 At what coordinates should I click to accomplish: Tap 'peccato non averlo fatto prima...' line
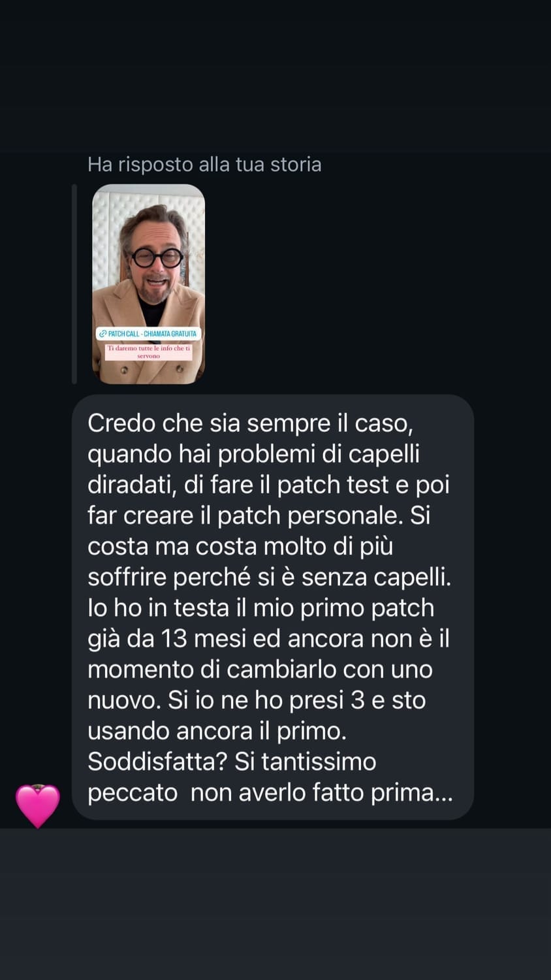pos(270,792)
